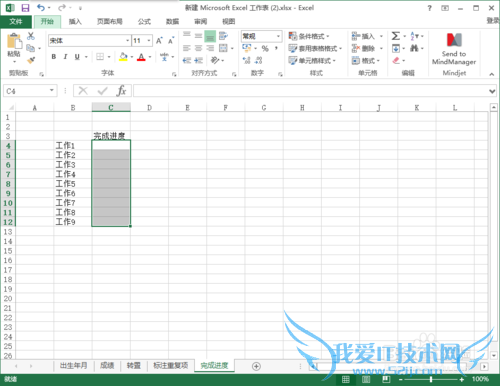Increase font size with larger A icon
The image size is (500, 386).
(159, 41)
